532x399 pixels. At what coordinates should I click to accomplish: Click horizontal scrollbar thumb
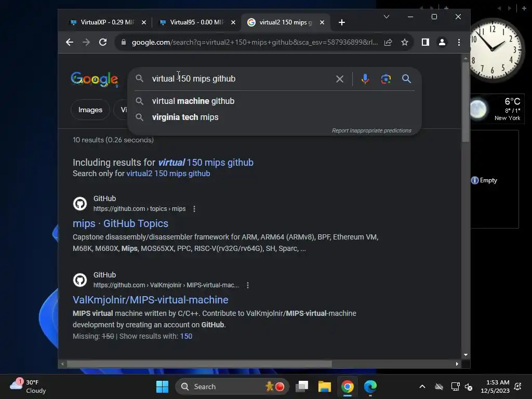(x=199, y=364)
